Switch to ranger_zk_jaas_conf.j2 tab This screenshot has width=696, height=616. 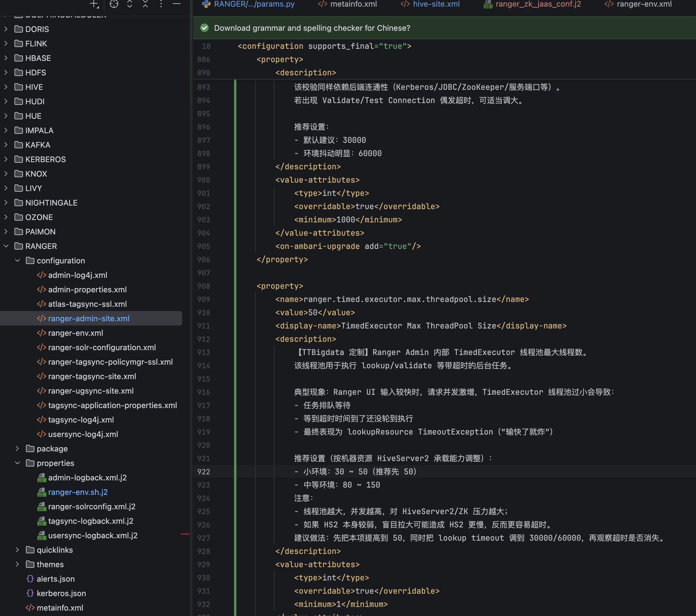click(538, 4)
